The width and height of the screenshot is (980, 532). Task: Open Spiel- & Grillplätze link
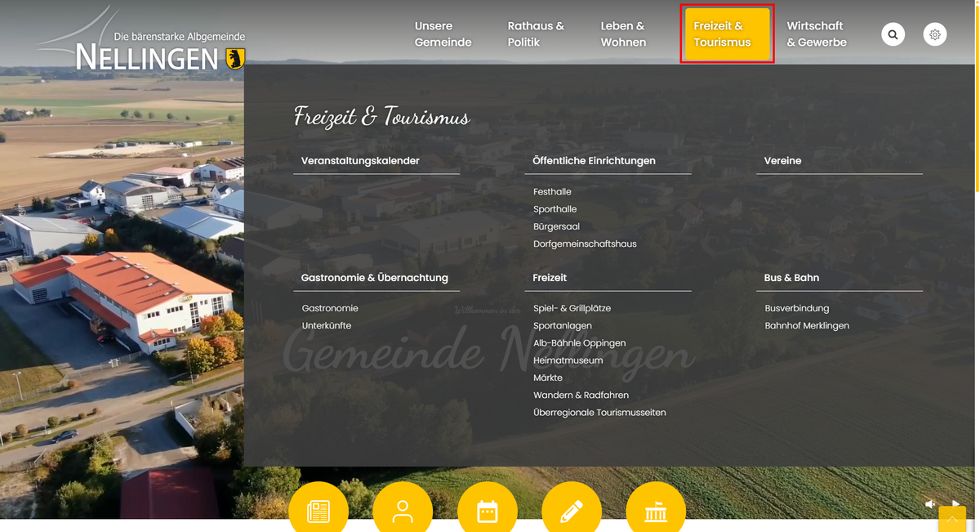572,308
